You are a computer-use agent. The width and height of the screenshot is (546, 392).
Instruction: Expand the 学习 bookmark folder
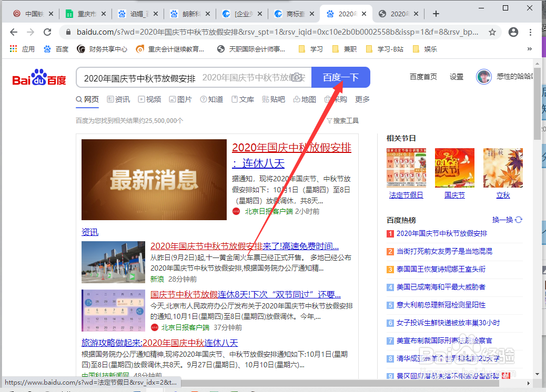(311, 49)
